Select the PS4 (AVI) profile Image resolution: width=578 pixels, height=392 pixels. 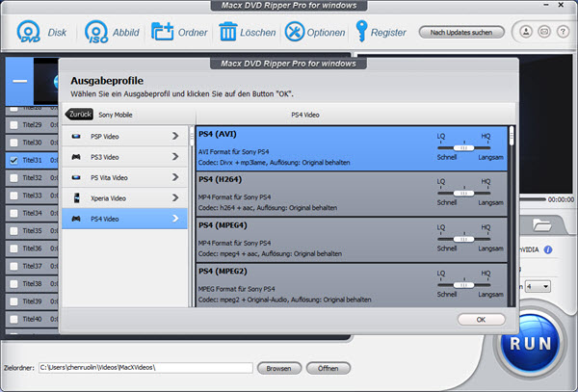tap(352, 148)
